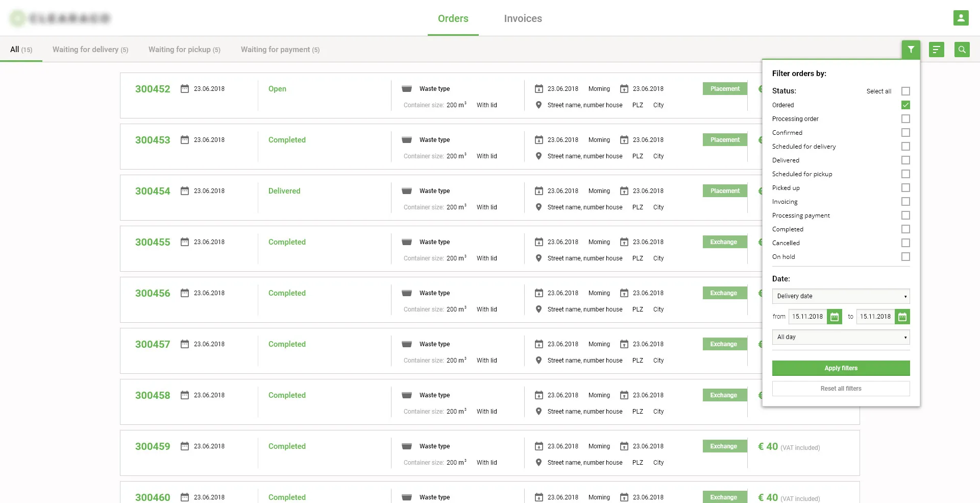Open the sort orders icon
The image size is (980, 503).
tap(936, 50)
